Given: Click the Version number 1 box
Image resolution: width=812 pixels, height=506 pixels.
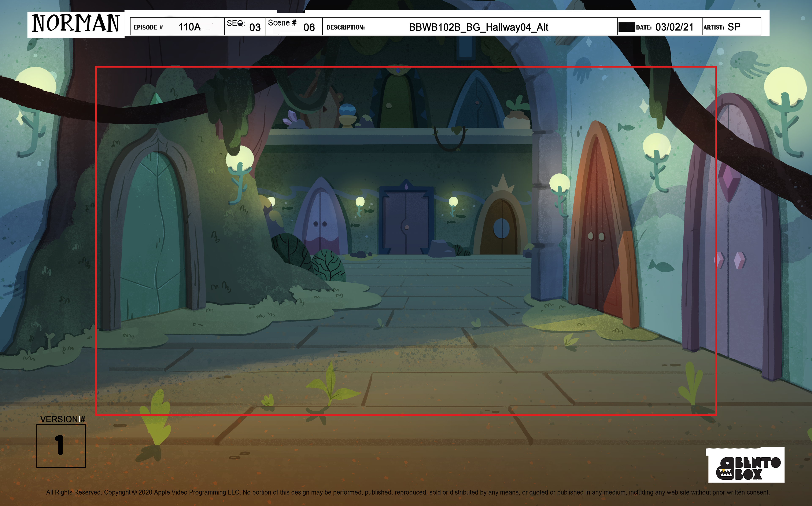Looking at the screenshot, I should click(x=61, y=446).
